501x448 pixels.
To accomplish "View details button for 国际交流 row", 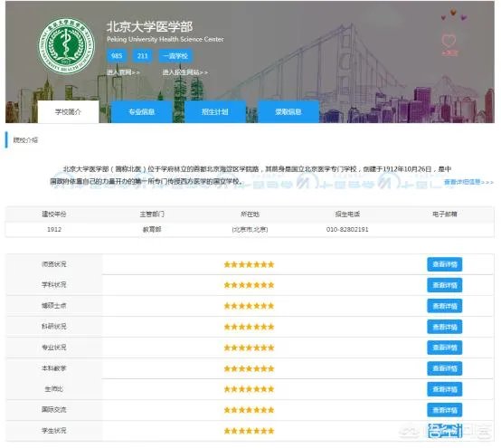I will [x=445, y=410].
